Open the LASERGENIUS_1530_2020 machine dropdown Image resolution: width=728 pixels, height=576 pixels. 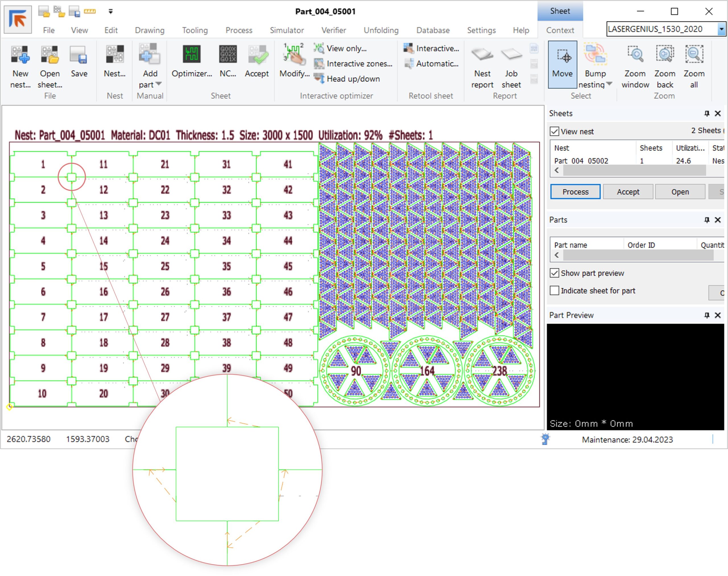(721, 29)
